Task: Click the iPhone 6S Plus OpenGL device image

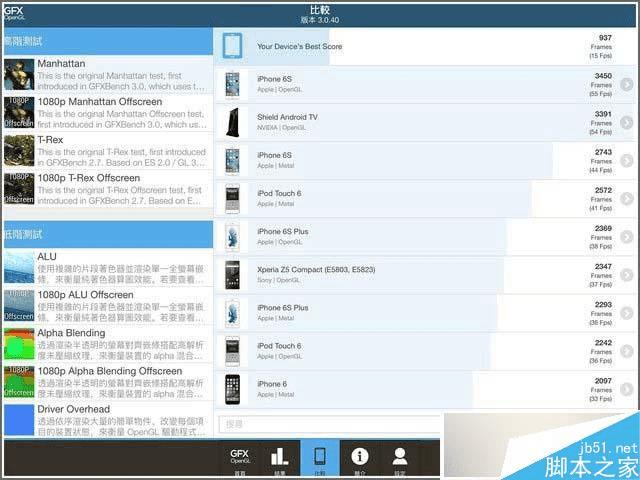Action: (x=232, y=237)
